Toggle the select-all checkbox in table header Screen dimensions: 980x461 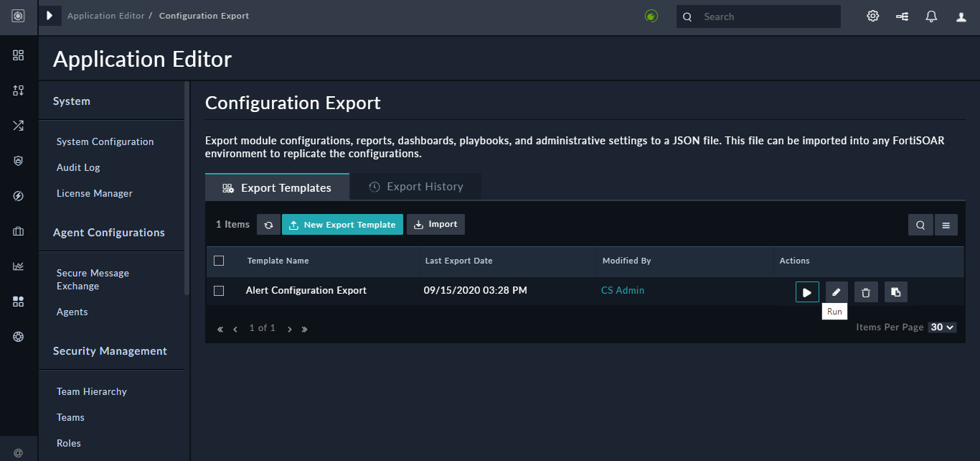point(219,260)
